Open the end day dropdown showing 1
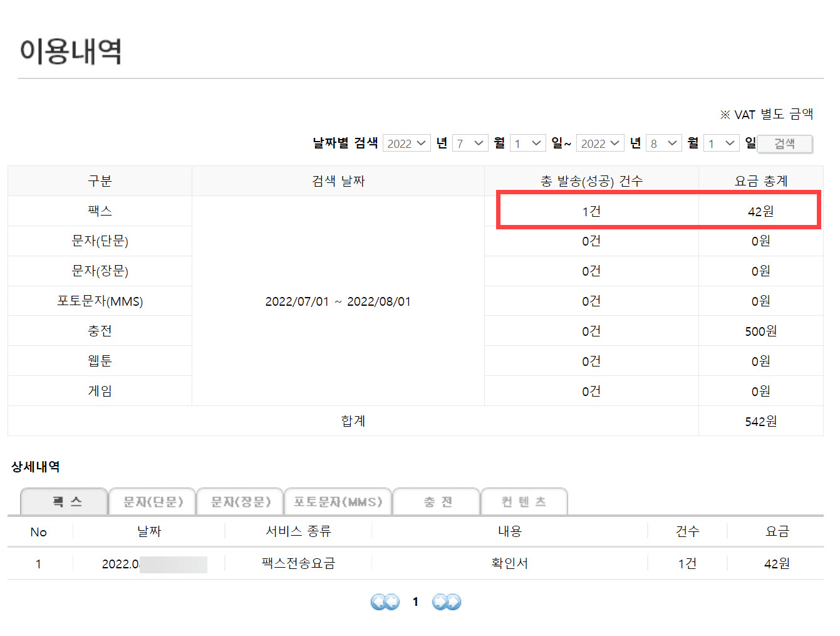840x636 pixels. (x=721, y=143)
